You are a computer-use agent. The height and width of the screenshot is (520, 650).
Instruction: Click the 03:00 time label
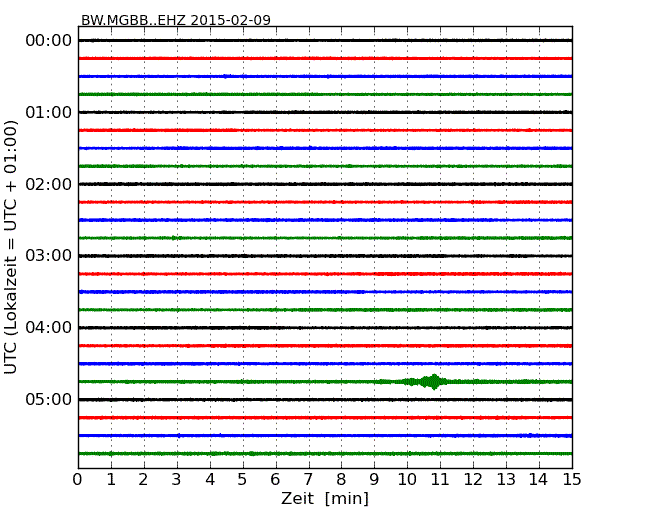49,256
